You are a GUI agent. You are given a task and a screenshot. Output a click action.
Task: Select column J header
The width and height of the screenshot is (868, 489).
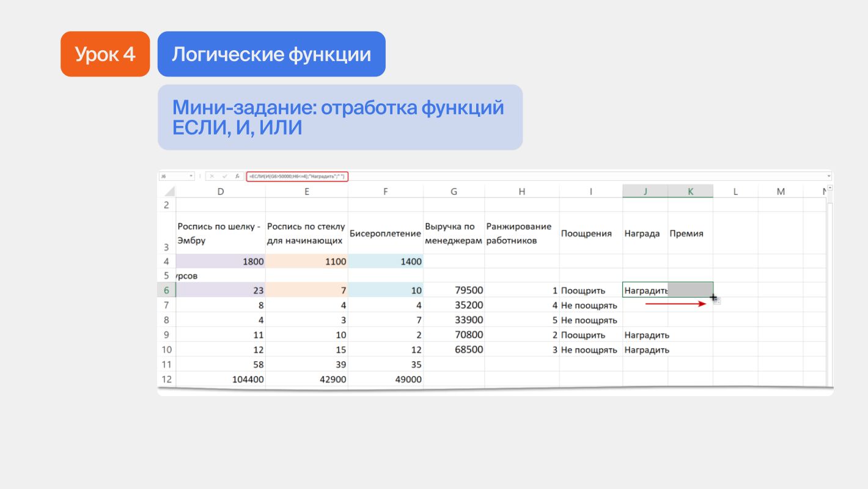pyautogui.click(x=645, y=191)
